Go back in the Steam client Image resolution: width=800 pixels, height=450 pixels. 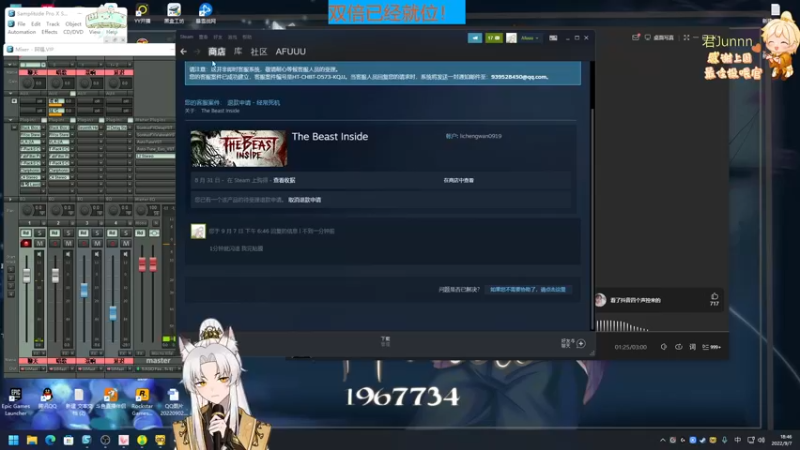click(x=183, y=52)
